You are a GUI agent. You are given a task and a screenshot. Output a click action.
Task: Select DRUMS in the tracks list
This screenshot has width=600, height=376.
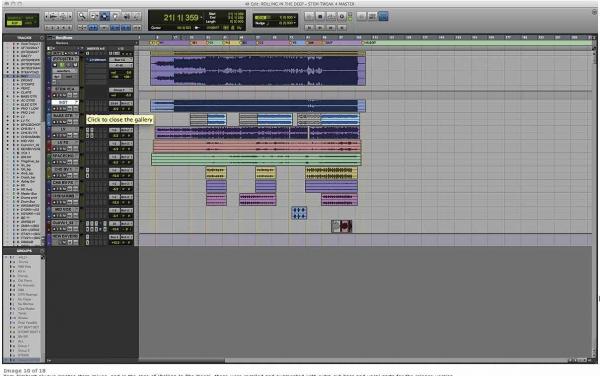click(27, 80)
